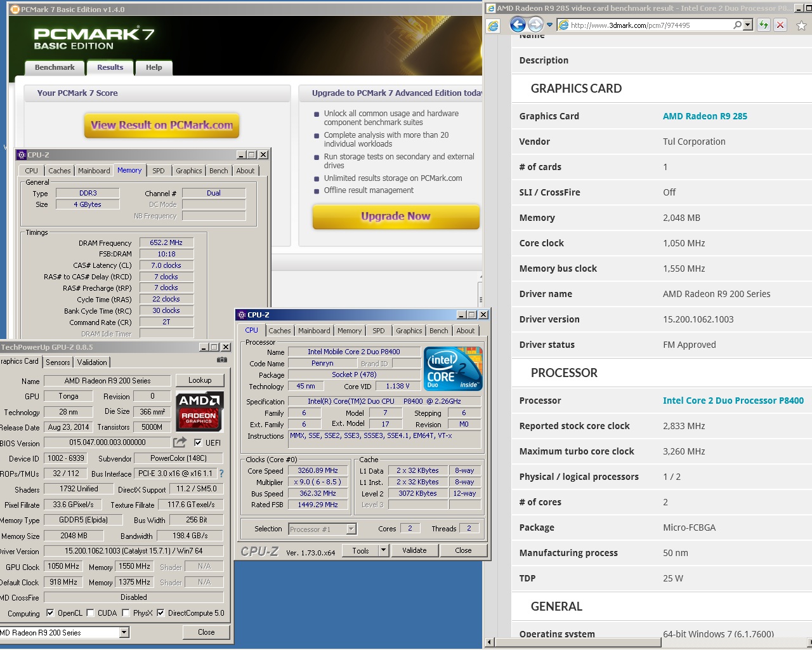Toggle the CUDA checkbox
Screen dimensions: 812x650
point(90,613)
